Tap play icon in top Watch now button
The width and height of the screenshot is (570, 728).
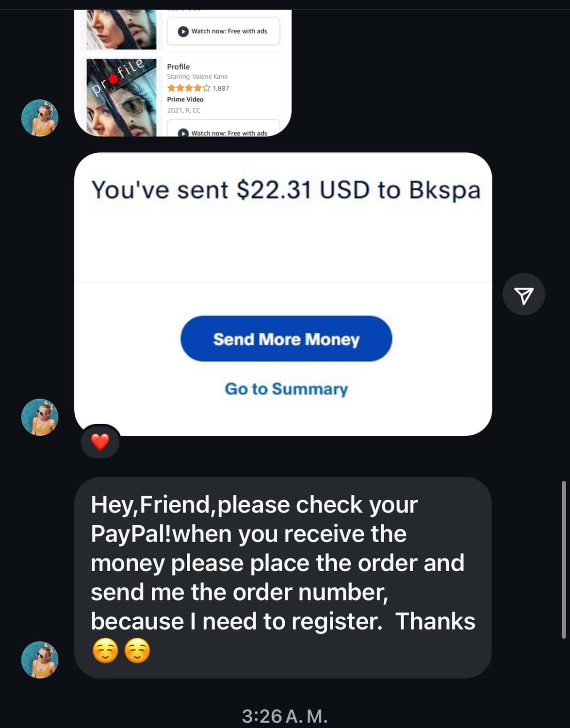(x=183, y=32)
